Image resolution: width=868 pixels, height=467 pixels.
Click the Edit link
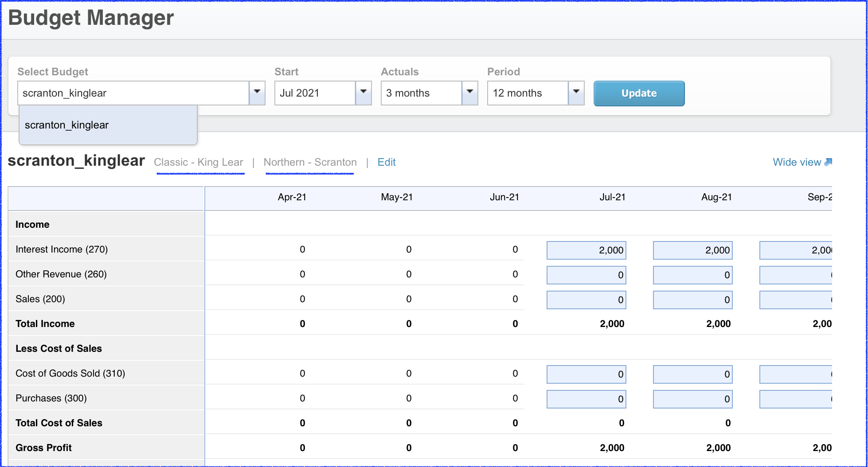386,162
